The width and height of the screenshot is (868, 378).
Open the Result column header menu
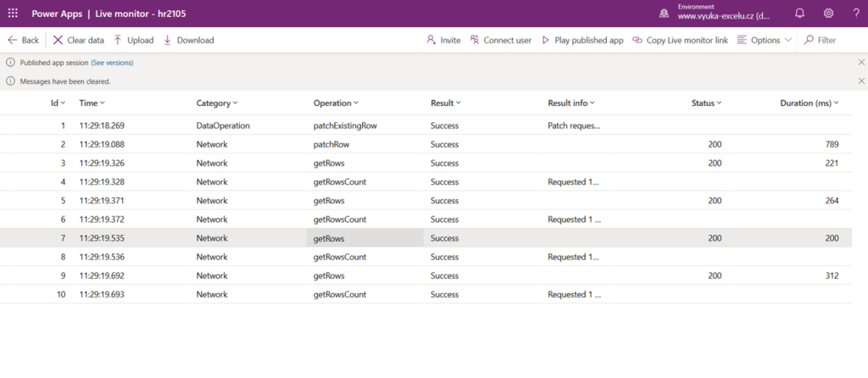(x=446, y=103)
